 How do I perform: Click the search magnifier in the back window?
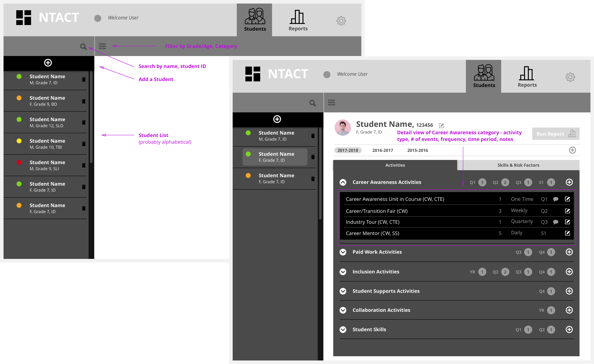[x=83, y=47]
